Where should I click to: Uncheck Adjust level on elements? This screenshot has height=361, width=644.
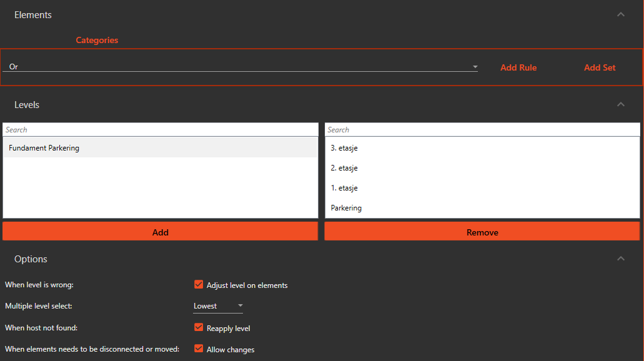[199, 284]
